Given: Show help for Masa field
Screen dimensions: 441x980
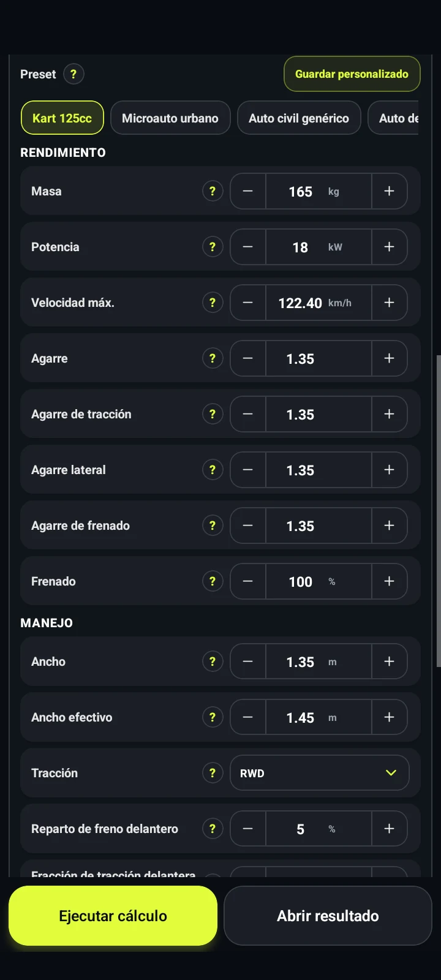Looking at the screenshot, I should point(213,191).
